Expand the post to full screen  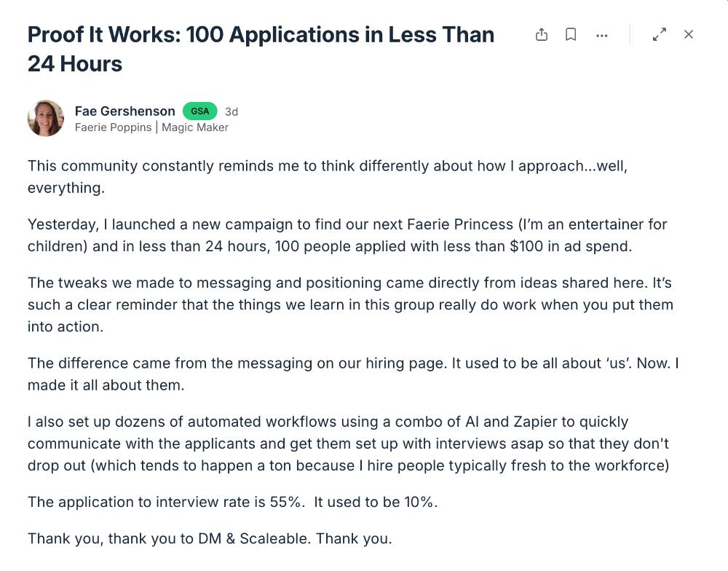(660, 34)
